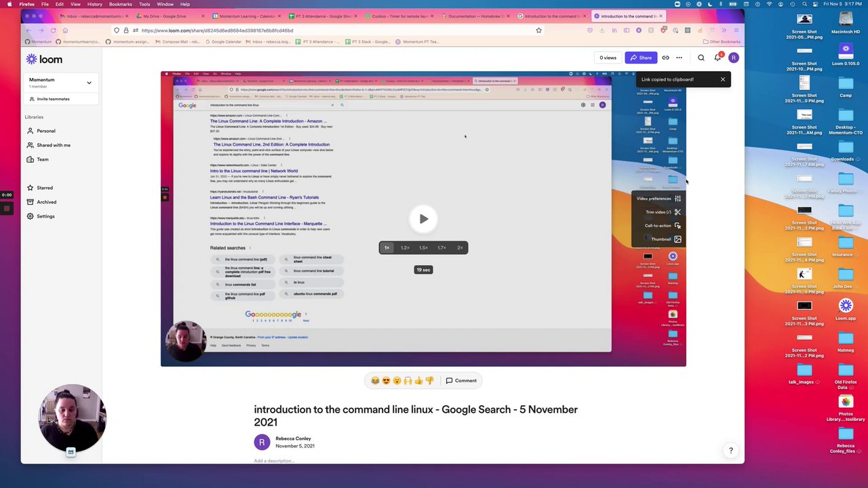React with the surprised emoji

(397, 381)
